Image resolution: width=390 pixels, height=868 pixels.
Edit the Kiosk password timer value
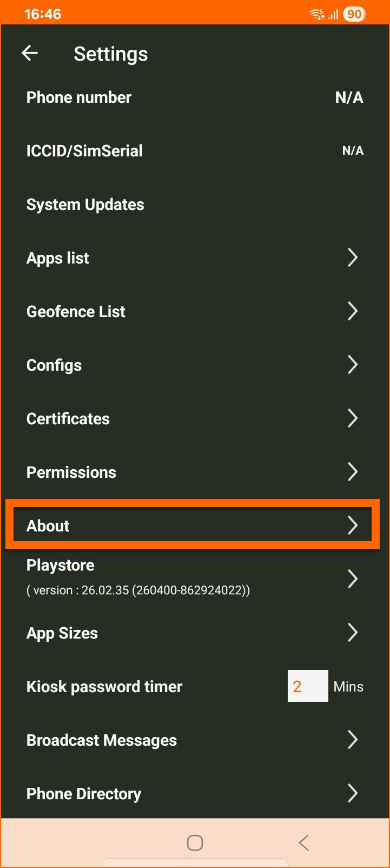[x=307, y=686]
